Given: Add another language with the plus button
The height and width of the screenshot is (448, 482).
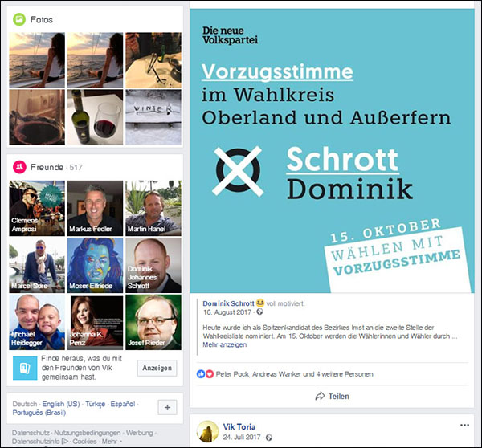Looking at the screenshot, I should [x=168, y=407].
